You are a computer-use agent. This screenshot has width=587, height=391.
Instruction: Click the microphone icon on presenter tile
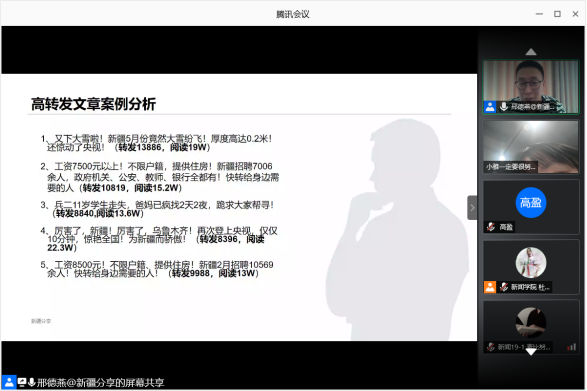pos(504,107)
